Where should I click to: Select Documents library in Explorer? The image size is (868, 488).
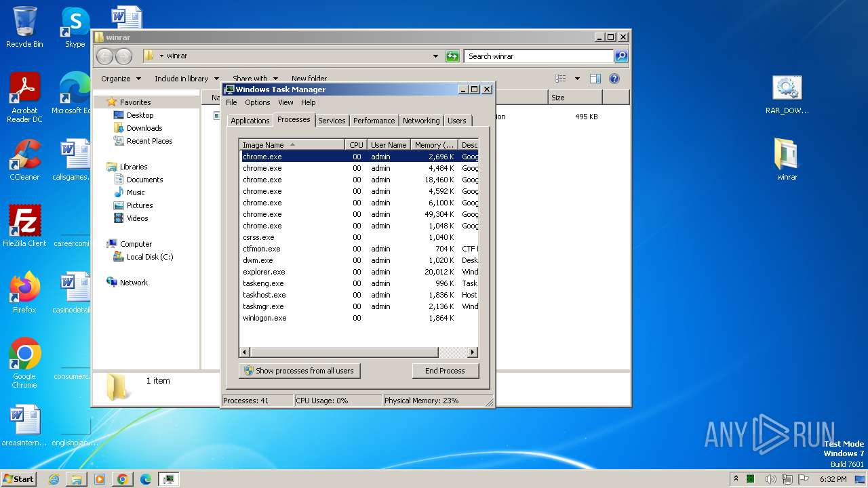pyautogui.click(x=144, y=180)
